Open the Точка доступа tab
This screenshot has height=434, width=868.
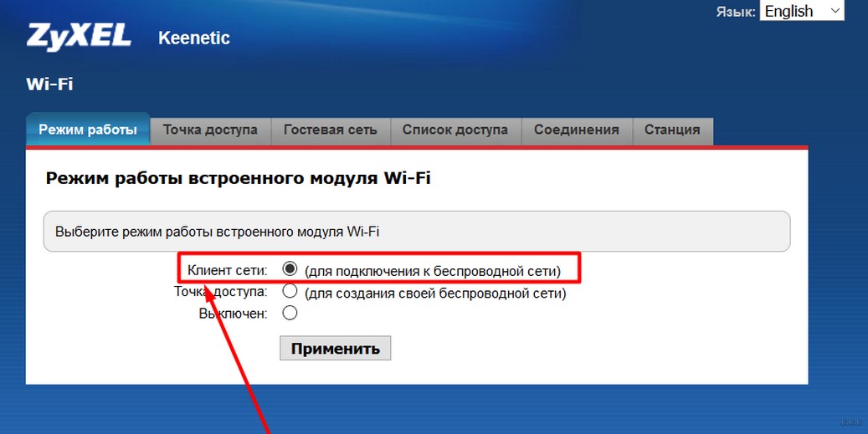210,130
